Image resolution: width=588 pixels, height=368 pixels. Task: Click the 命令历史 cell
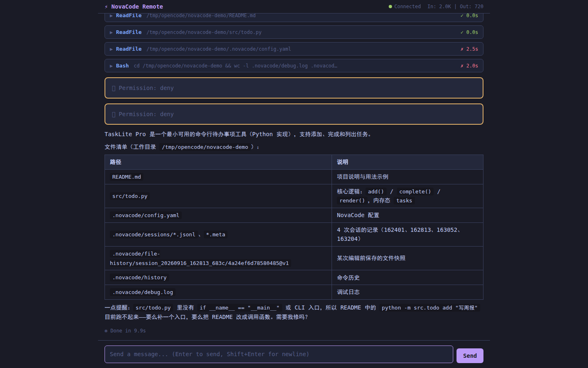(x=408, y=277)
